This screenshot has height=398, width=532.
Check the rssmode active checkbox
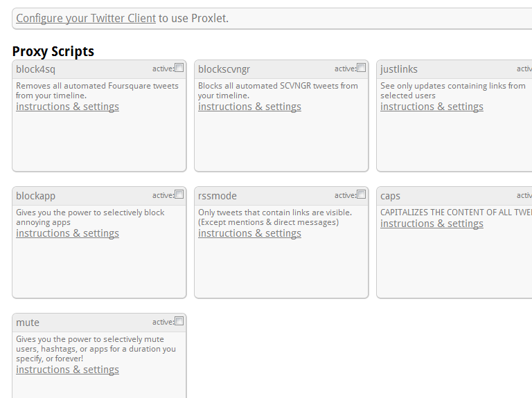(x=362, y=195)
